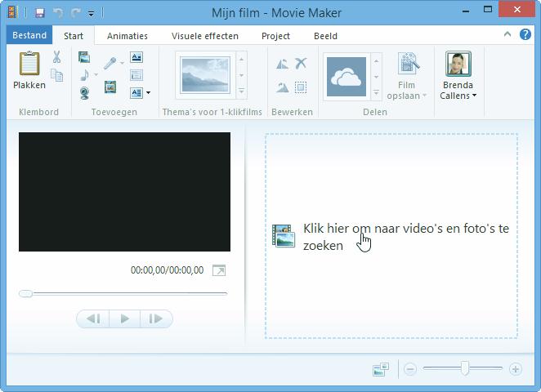Click the redo arrow icon

click(75, 13)
